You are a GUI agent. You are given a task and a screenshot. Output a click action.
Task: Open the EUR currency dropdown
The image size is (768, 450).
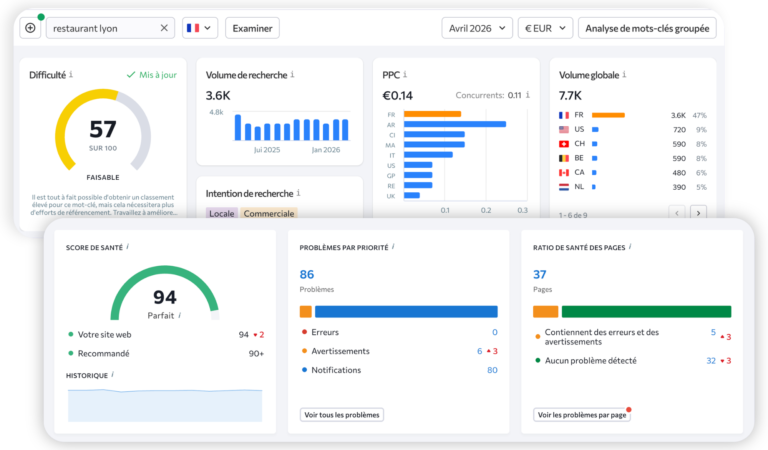point(545,28)
